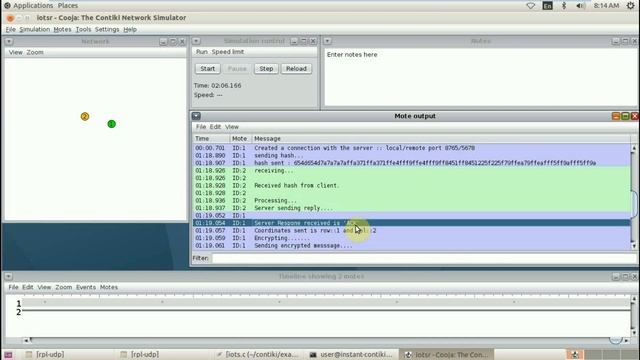640x360 pixels.
Task: Click Timeline horizontal scrollbar right arrow
Action: click(x=627, y=340)
